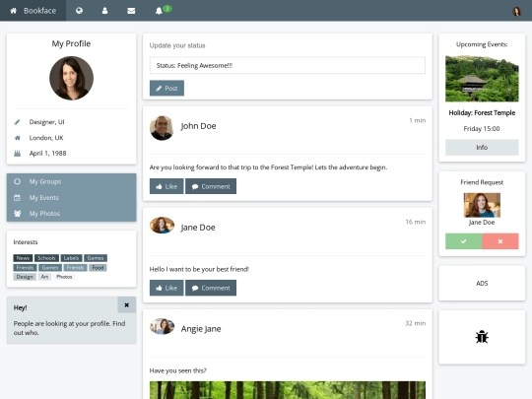Click the 'Friday 15:00' event time
Viewport: 532px width, 399px height.
click(482, 129)
